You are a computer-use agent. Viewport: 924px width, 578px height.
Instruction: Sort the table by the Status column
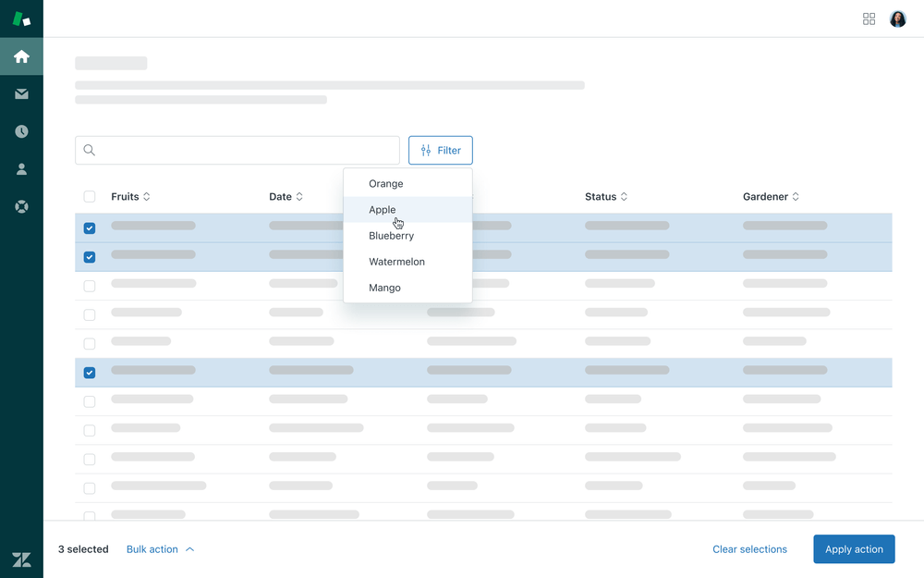click(x=605, y=196)
